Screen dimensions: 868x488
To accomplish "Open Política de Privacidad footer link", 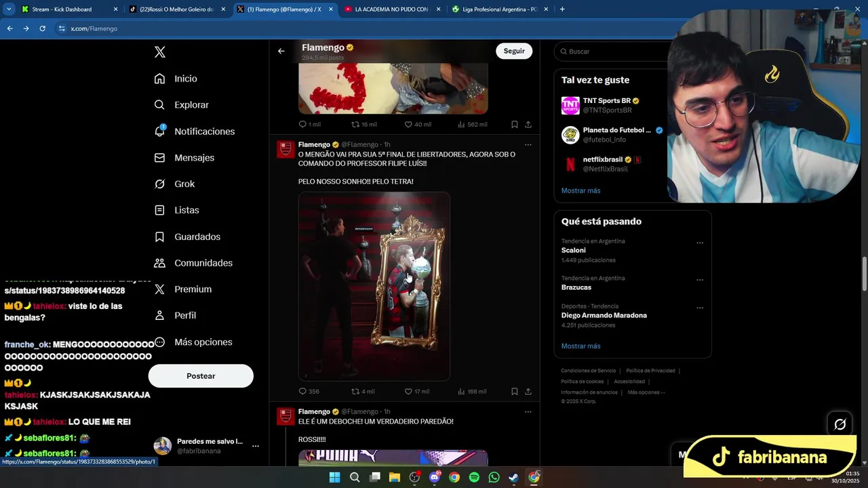I will pyautogui.click(x=650, y=371).
